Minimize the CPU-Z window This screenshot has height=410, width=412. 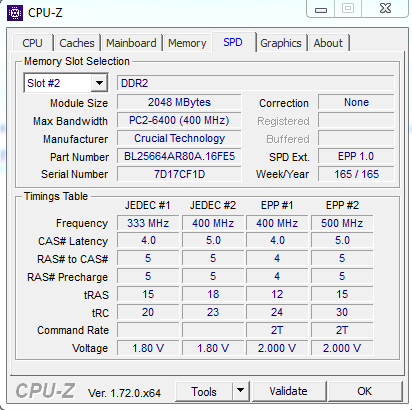click(321, 9)
